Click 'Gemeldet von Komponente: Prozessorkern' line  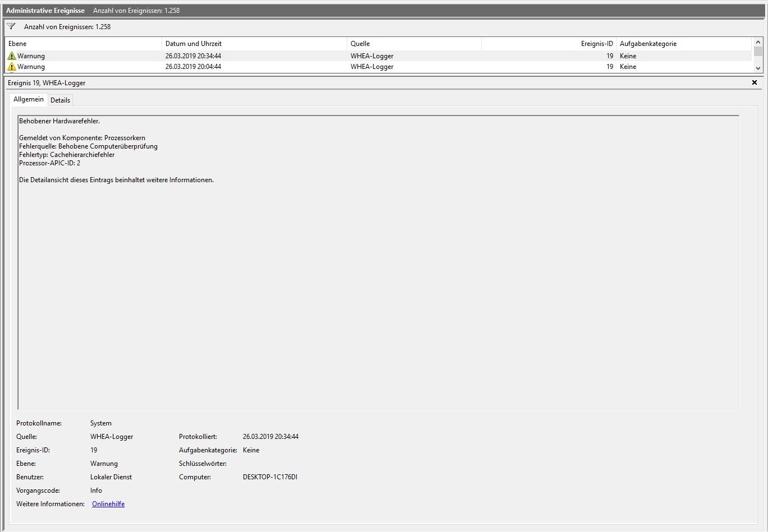pyautogui.click(x=82, y=138)
